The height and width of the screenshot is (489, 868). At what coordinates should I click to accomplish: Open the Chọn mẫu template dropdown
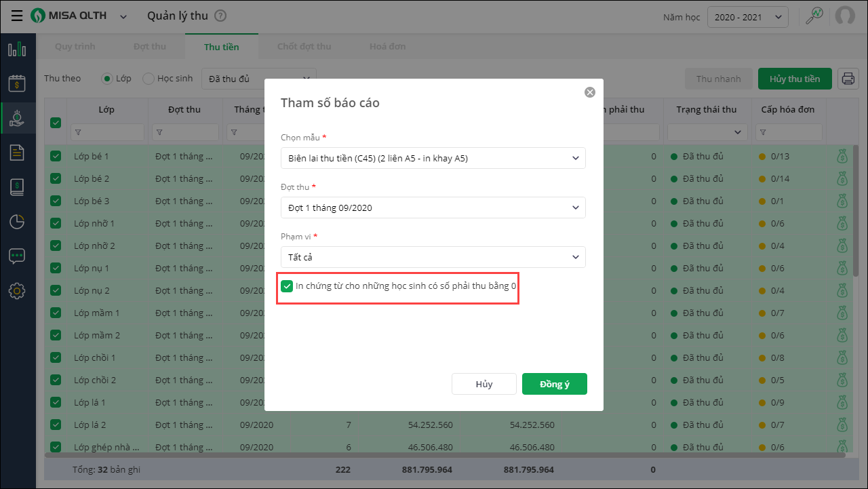coord(433,158)
